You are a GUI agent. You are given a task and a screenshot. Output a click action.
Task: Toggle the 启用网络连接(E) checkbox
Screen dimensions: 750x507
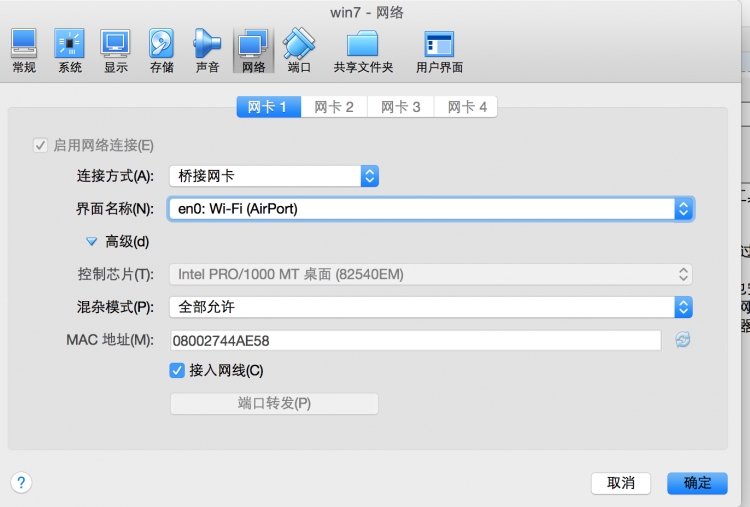(x=40, y=145)
